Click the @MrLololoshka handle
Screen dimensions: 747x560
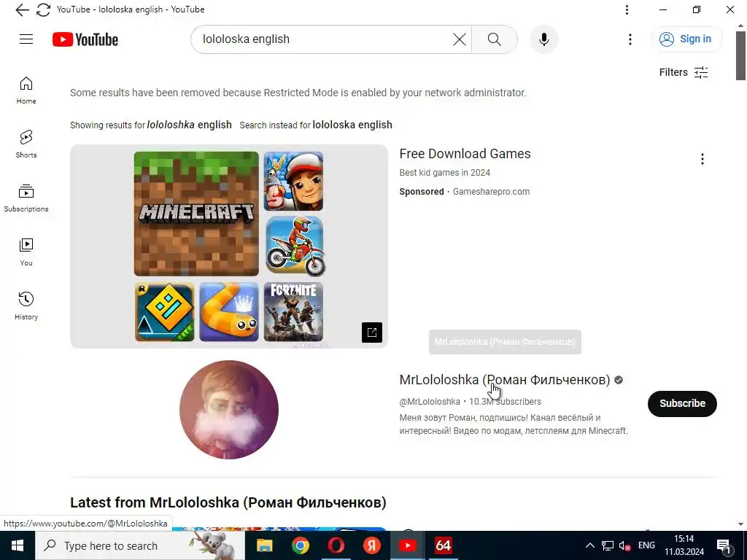(x=430, y=402)
